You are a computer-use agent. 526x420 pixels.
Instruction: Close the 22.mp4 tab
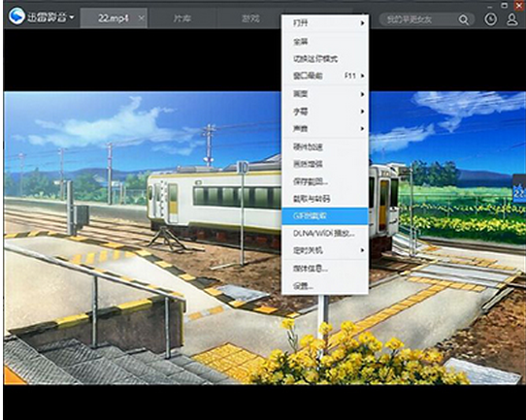click(x=142, y=17)
